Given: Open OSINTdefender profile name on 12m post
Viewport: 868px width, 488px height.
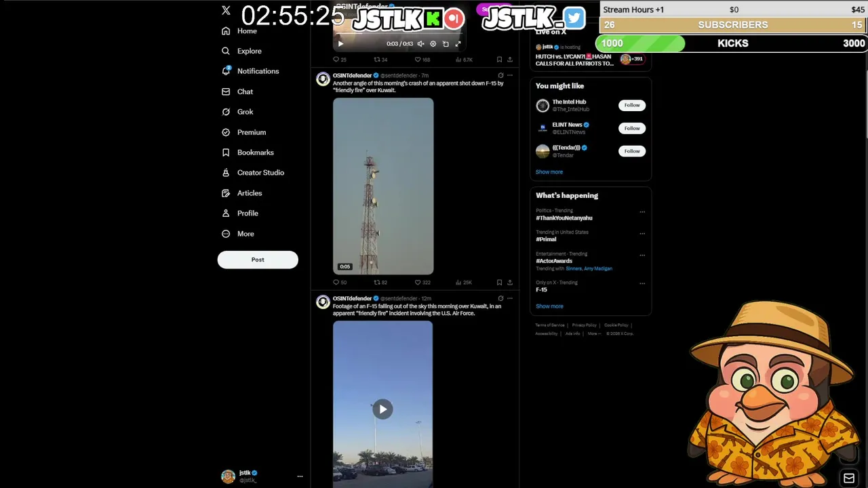Looking at the screenshot, I should click(352, 298).
